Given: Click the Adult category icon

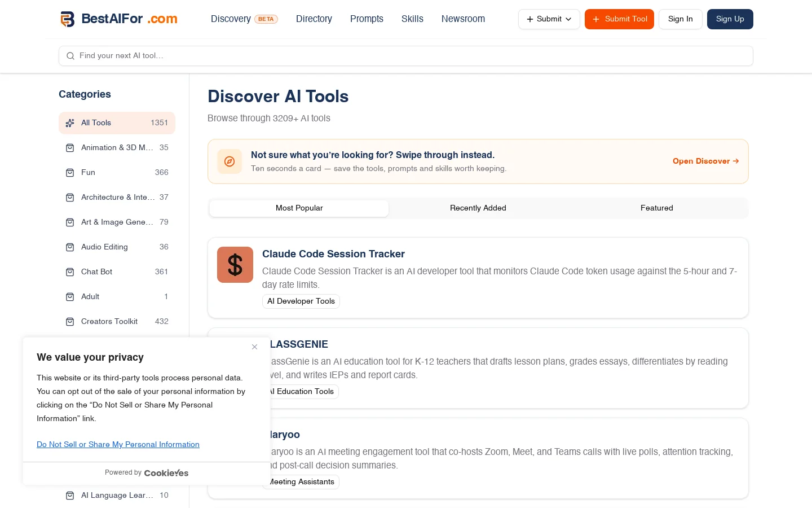Looking at the screenshot, I should 70,297.
